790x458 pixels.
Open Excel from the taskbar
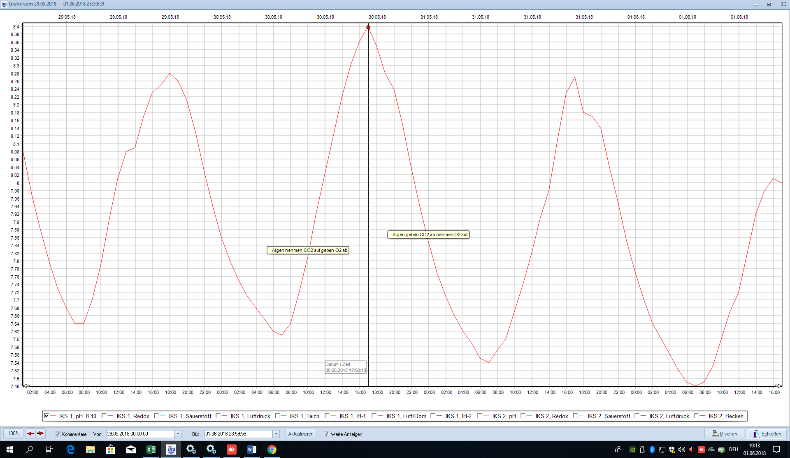click(x=151, y=451)
